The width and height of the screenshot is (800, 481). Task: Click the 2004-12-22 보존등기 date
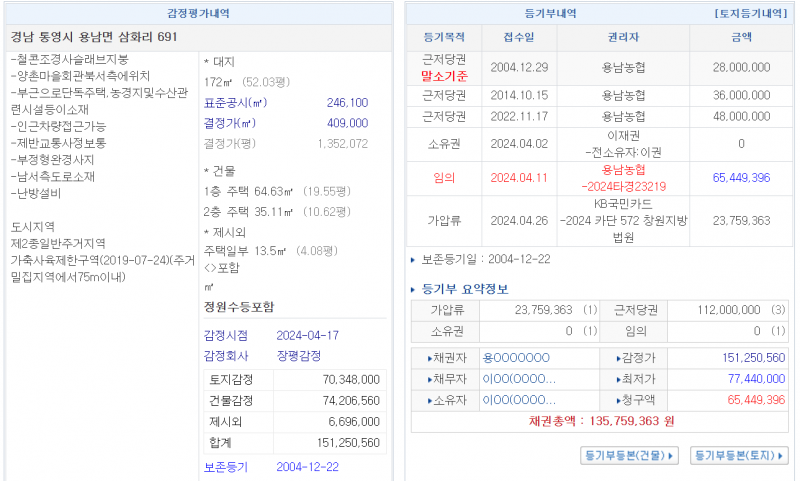(x=307, y=467)
